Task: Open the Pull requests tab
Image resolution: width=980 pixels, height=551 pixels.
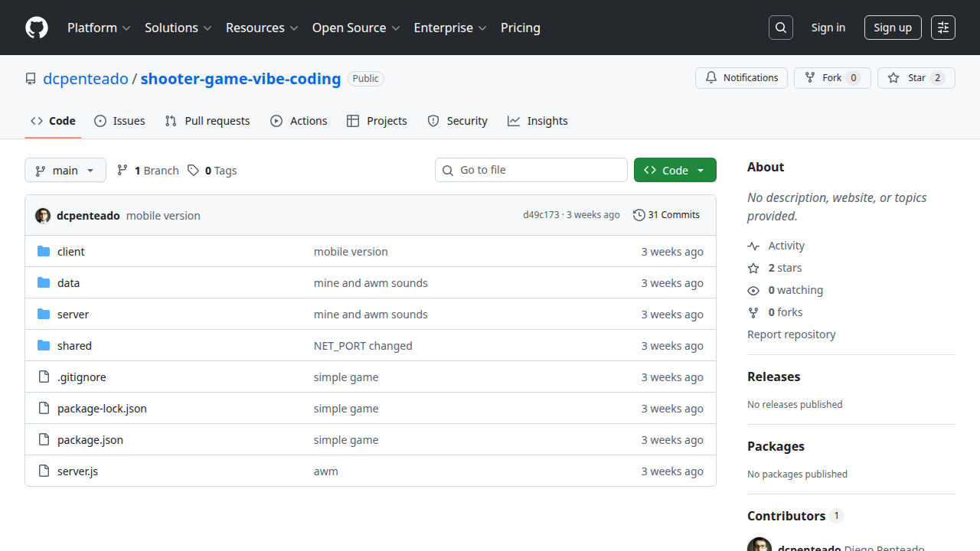Action: (207, 121)
